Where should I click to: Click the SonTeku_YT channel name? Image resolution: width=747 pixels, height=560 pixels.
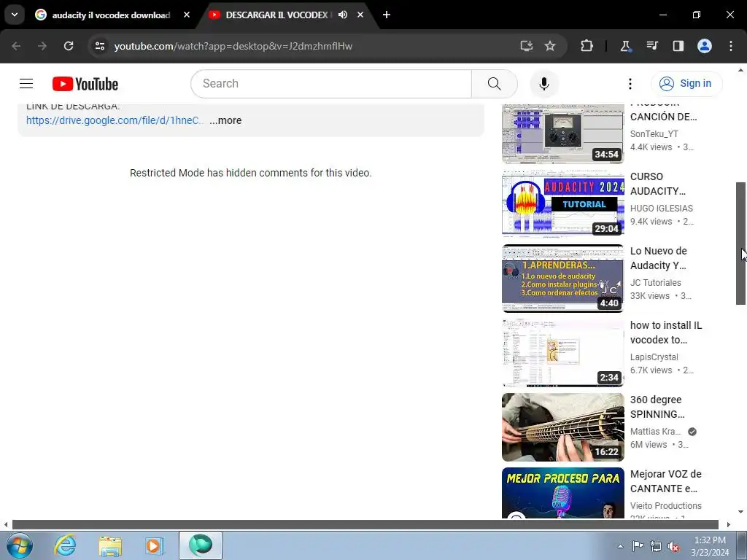654,134
